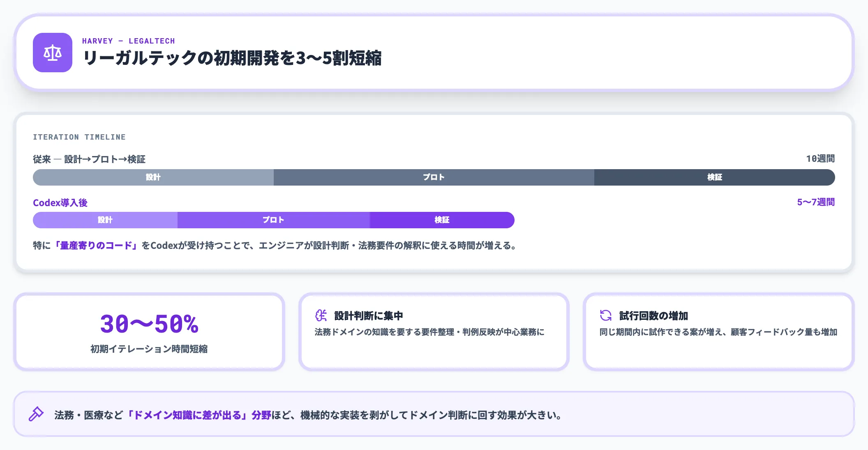Click the Codex導入後 row label
The image size is (868, 450).
(x=60, y=203)
